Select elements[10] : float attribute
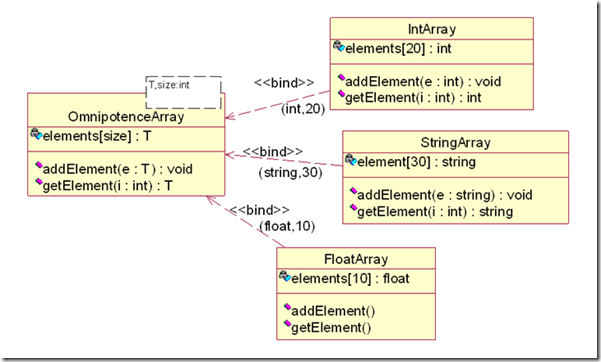601x362 pixels. click(x=350, y=278)
